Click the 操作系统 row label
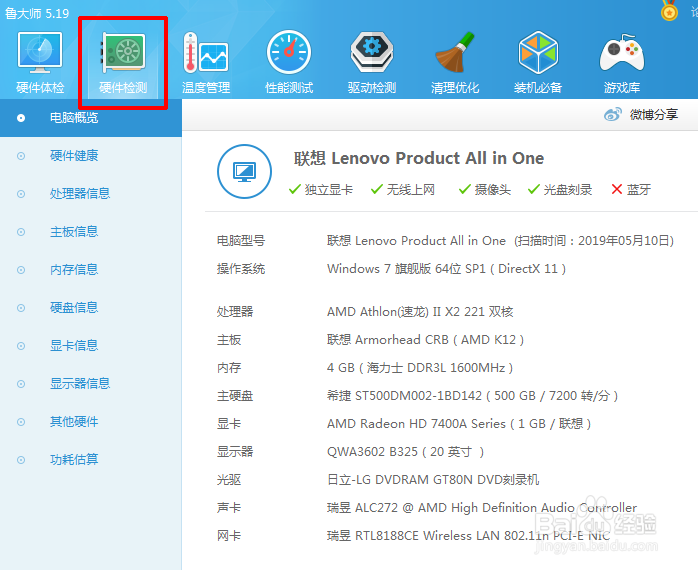 [x=241, y=269]
